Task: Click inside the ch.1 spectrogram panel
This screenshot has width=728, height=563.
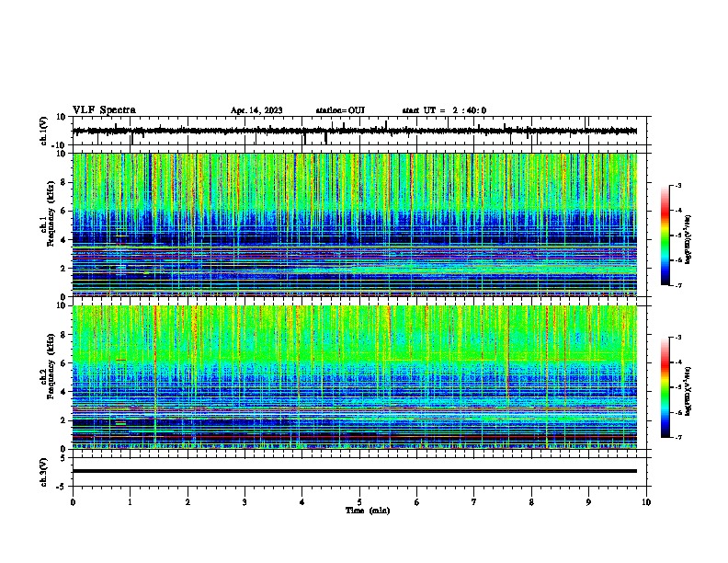Action: pos(355,224)
